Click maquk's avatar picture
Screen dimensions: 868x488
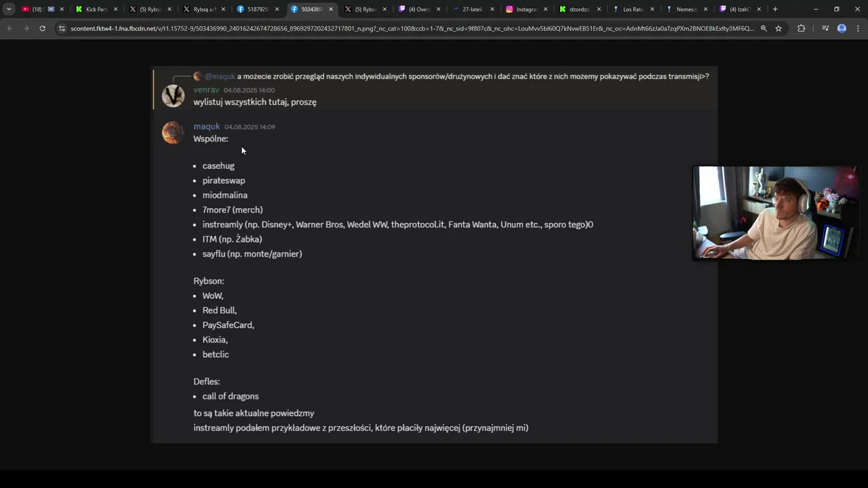pos(173,133)
